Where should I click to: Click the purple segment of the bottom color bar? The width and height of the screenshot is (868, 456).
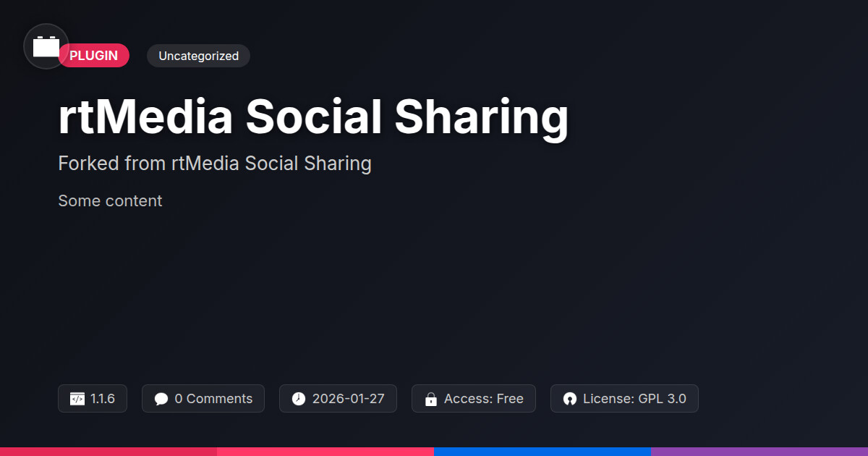coord(759,451)
